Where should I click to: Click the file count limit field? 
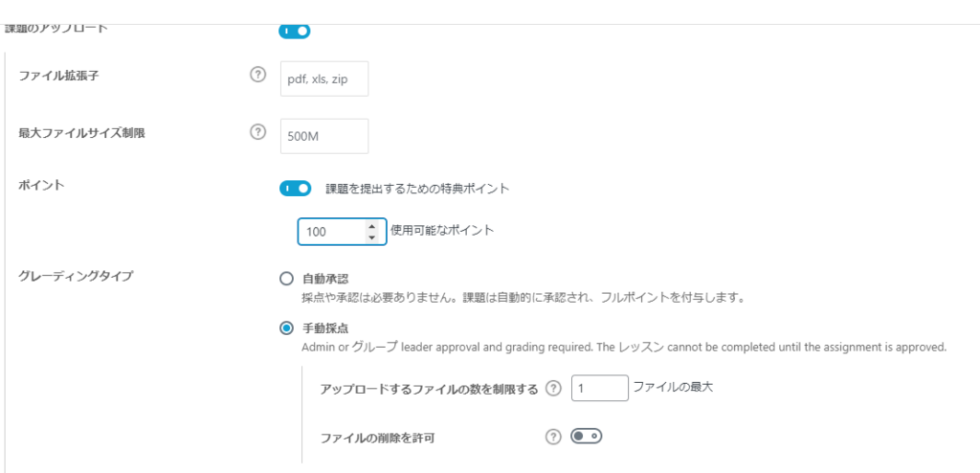(599, 388)
